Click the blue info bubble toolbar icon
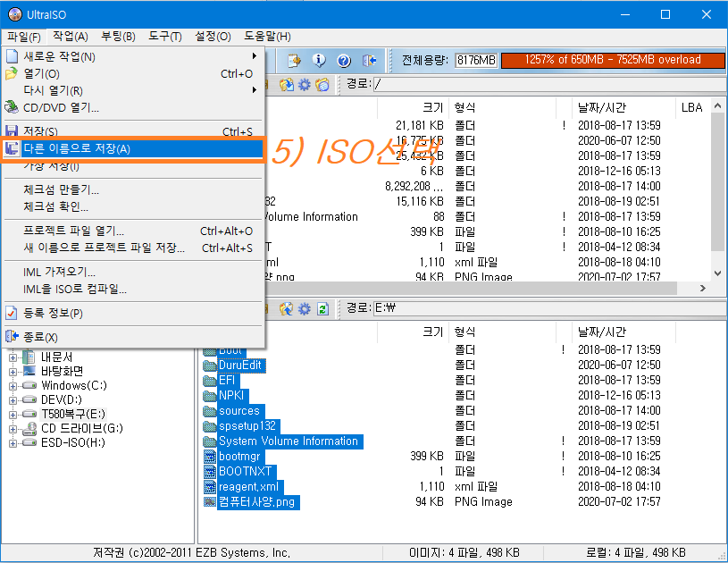Viewport: 728px width, 563px height. tap(319, 61)
